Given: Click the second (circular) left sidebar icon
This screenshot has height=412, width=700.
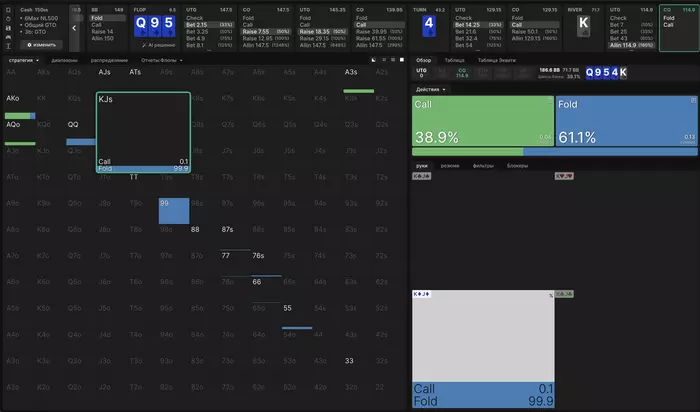Looking at the screenshot, I should [x=8, y=19].
